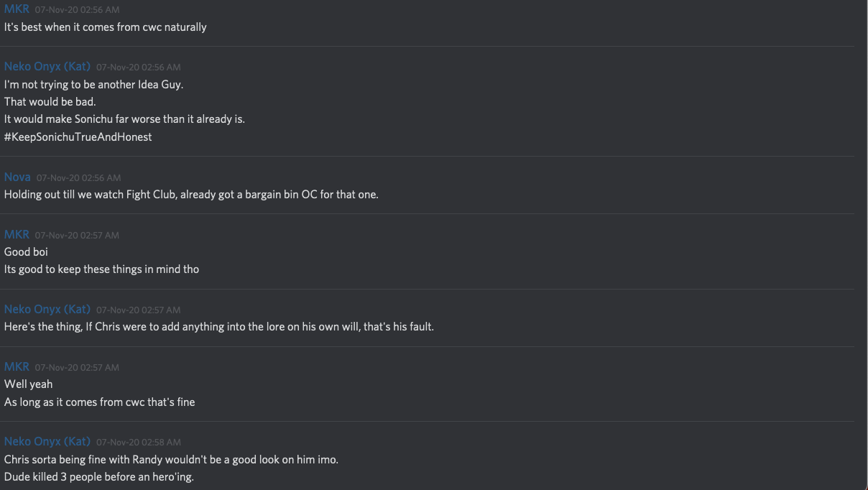
Task: Click the message "Good boi"
Action: tap(26, 251)
